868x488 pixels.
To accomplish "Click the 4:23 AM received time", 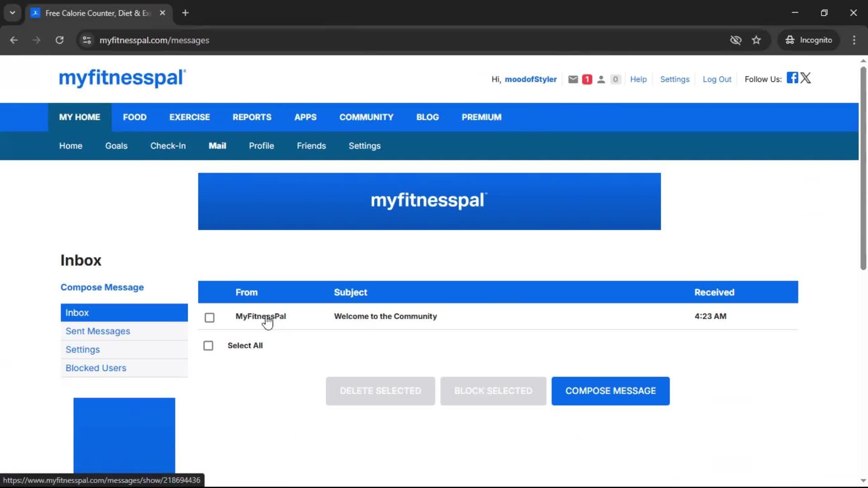I will point(710,316).
